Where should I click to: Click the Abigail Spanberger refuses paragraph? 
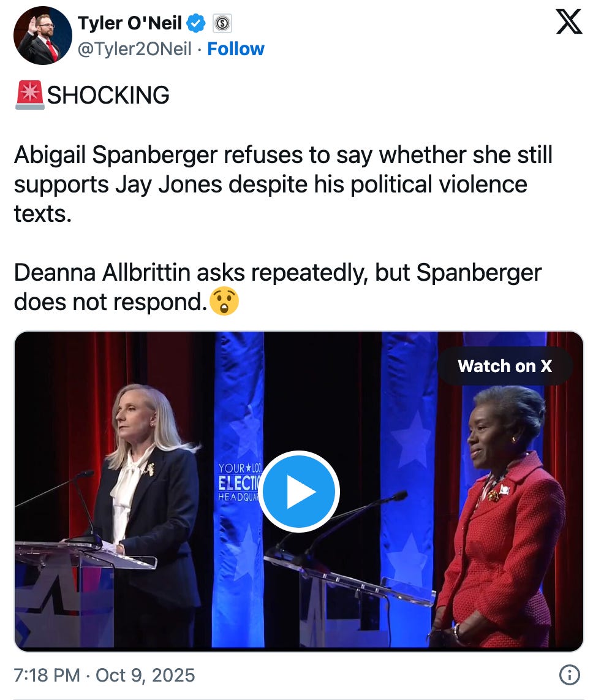pyautogui.click(x=284, y=185)
